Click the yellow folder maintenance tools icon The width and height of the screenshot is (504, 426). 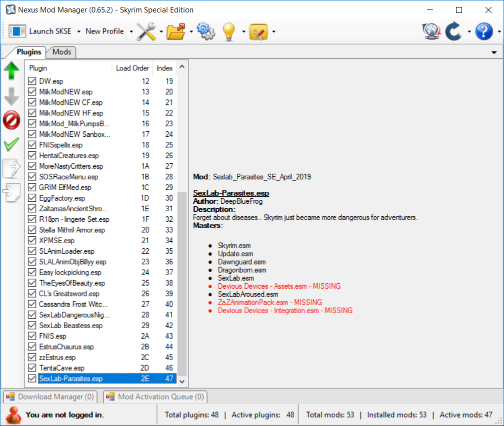point(258,31)
